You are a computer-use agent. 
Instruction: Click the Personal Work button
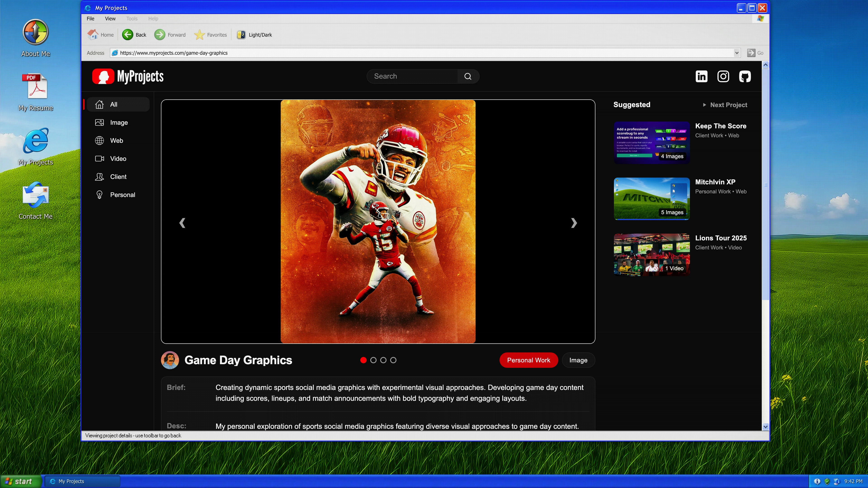pyautogui.click(x=528, y=360)
